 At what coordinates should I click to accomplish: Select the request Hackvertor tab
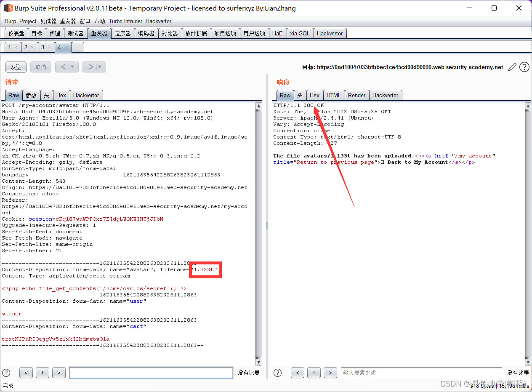pyautogui.click(x=86, y=95)
